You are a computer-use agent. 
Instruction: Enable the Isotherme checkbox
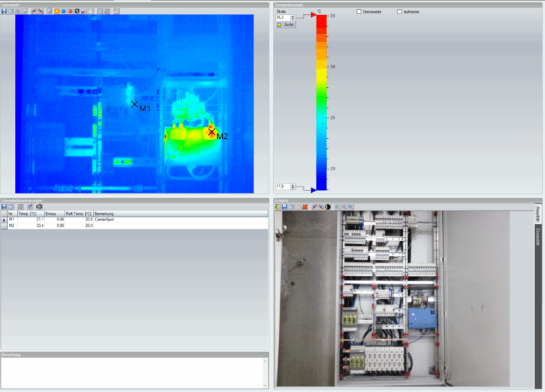400,12
